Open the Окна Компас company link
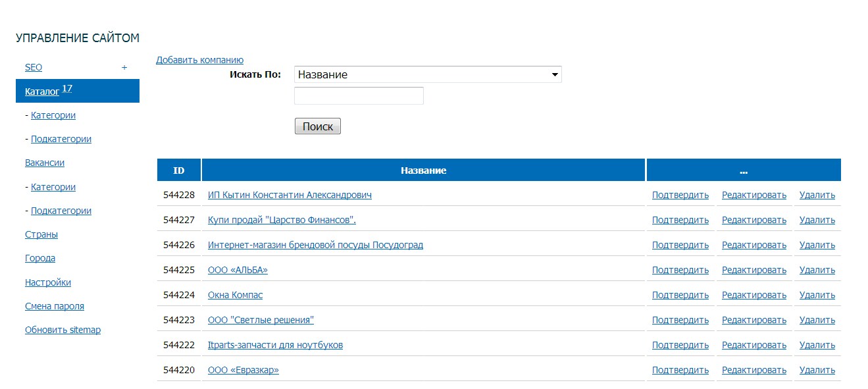This screenshot has height=389, width=868. 236,295
